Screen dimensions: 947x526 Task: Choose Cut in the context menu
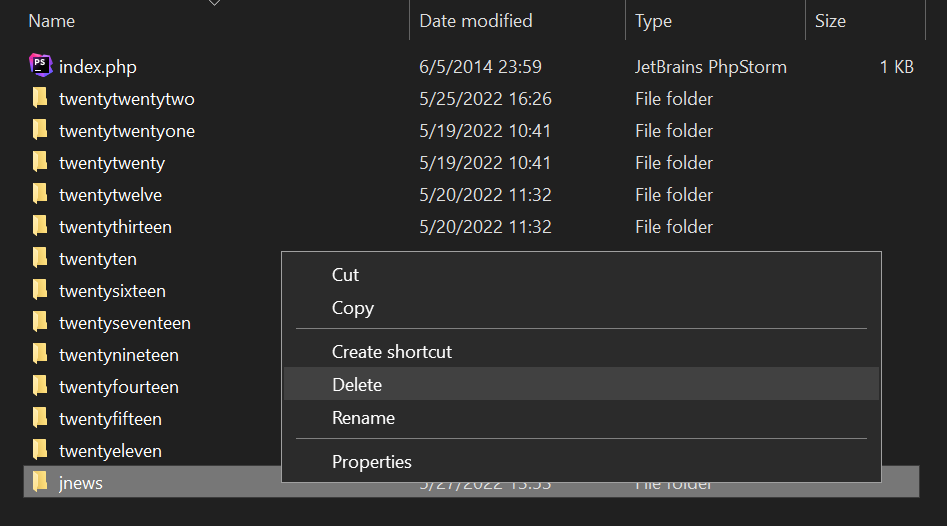pos(345,275)
